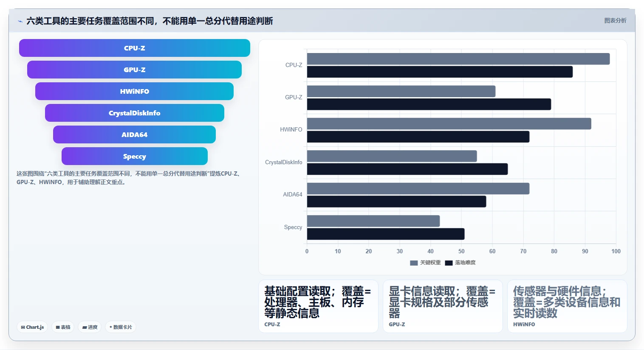Click the CrystalDiskInfo chart axis label
Screen dimensions: 644x350
pos(283,162)
